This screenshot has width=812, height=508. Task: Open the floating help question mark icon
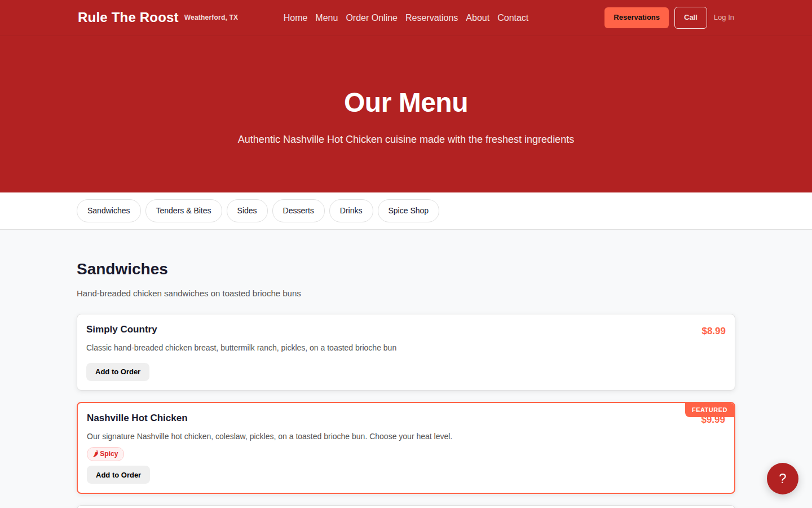point(782,479)
